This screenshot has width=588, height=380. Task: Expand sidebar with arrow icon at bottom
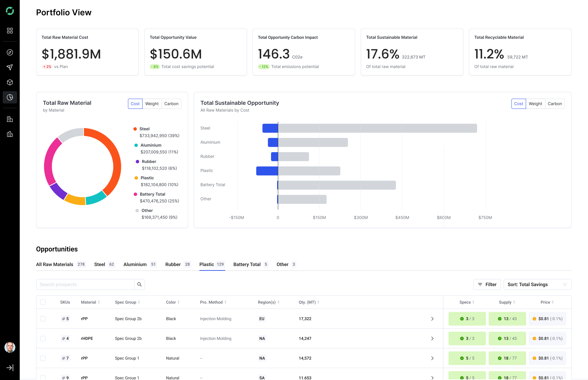10,368
